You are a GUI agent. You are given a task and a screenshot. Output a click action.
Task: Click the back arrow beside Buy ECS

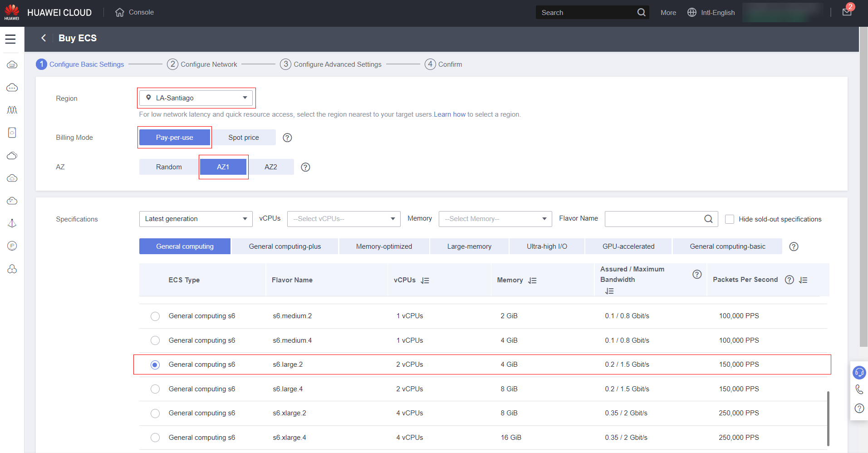[x=44, y=38]
